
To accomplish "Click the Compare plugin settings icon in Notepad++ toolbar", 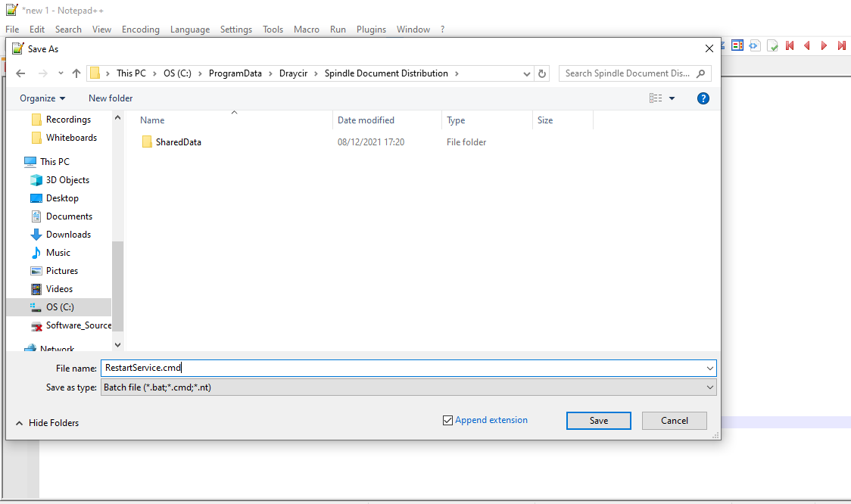I will point(737,45).
